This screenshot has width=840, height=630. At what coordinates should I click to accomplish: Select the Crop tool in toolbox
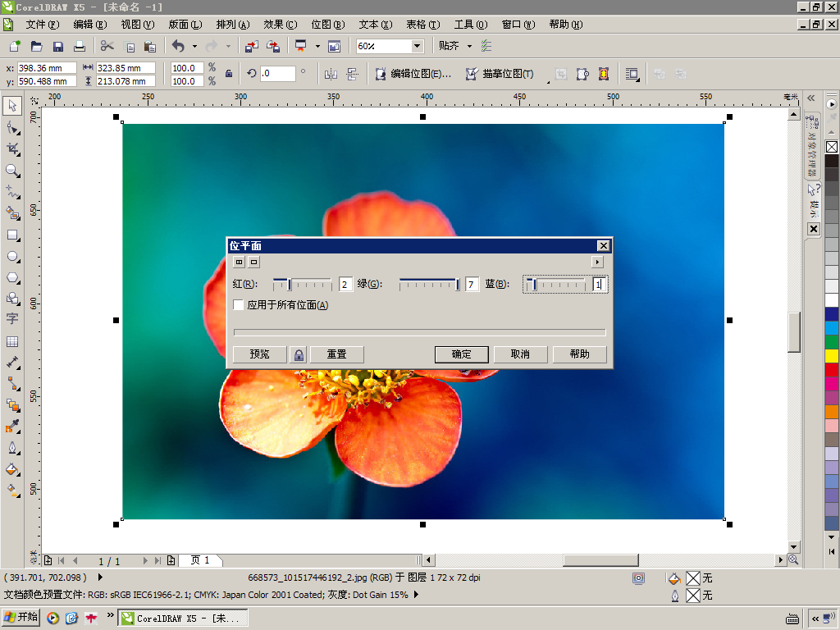[x=12, y=148]
